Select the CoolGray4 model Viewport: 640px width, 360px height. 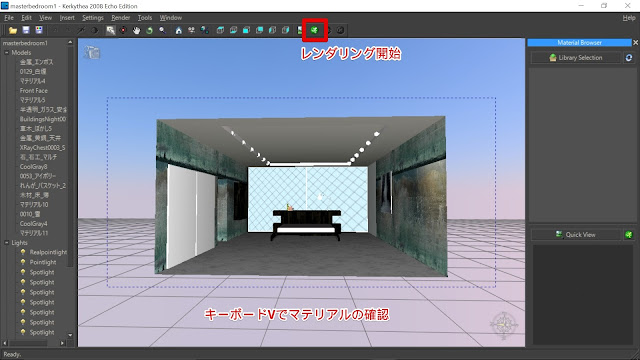[33, 224]
